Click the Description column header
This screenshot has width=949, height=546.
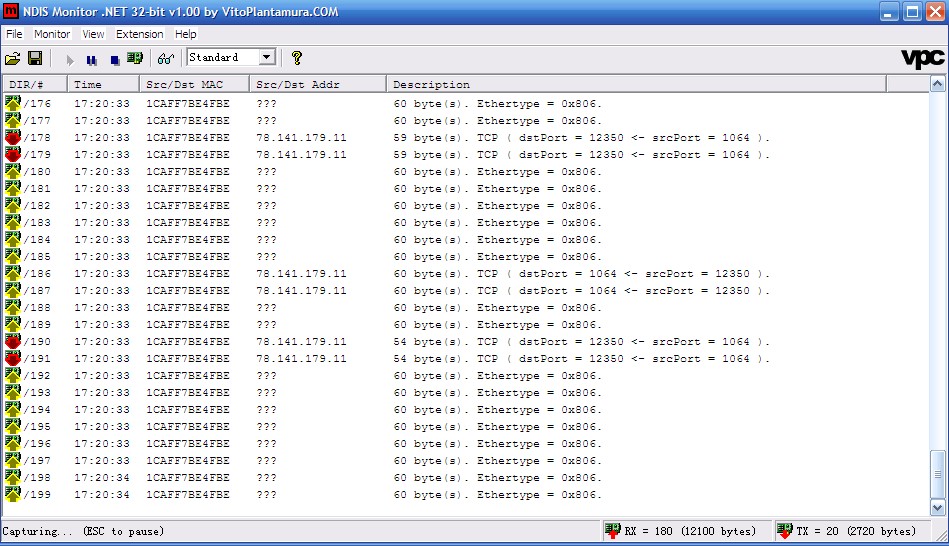(x=637, y=84)
